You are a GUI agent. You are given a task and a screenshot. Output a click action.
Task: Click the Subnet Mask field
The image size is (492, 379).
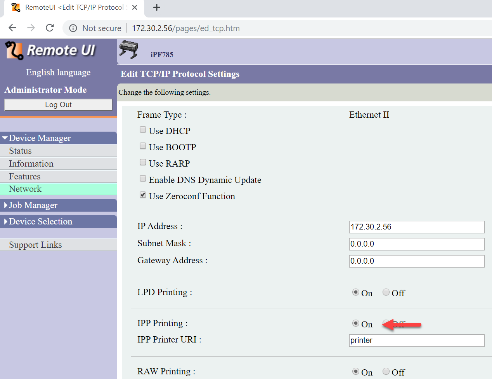[417, 244]
